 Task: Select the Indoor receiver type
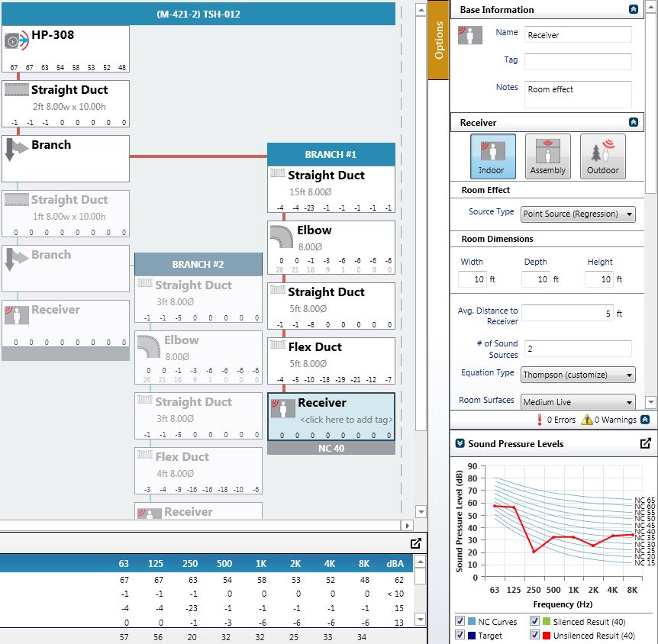[493, 156]
